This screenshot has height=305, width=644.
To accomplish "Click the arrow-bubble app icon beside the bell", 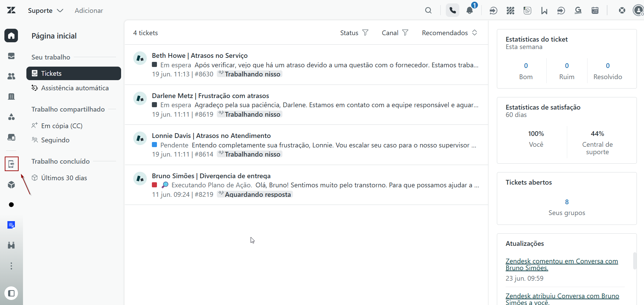I will pos(493,11).
